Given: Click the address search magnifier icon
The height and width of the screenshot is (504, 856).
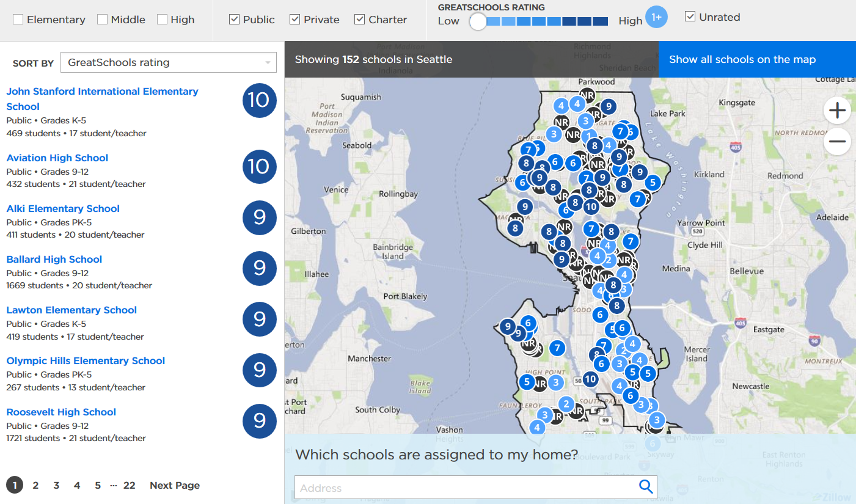Looking at the screenshot, I should click(x=645, y=486).
